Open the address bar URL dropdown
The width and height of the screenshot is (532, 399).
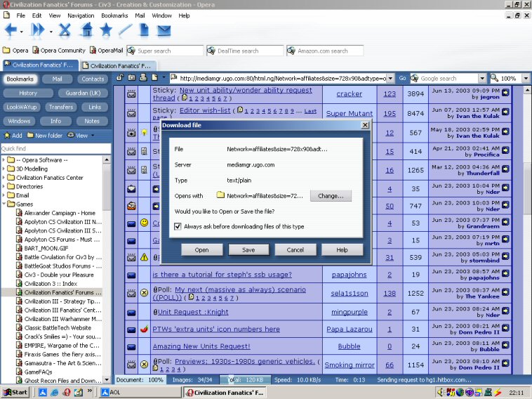(390, 79)
